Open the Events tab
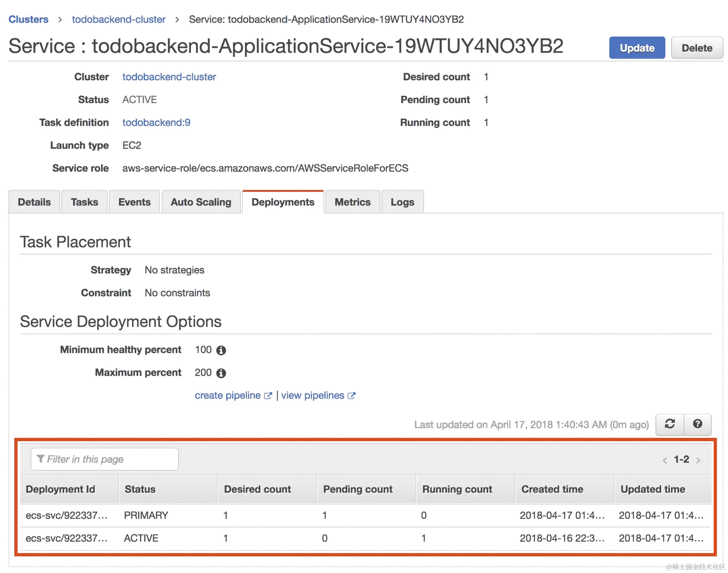728x573 pixels. pos(134,202)
